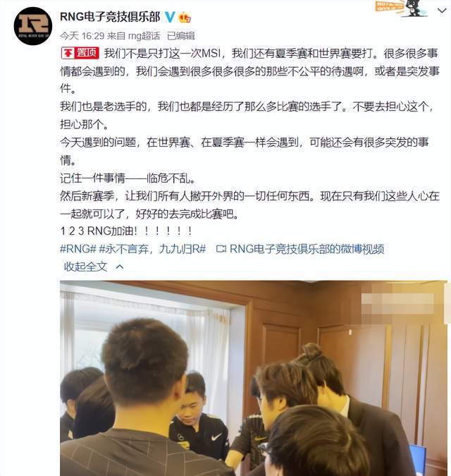
Task: Click the post text mentioning MSI
Action: 249,71
